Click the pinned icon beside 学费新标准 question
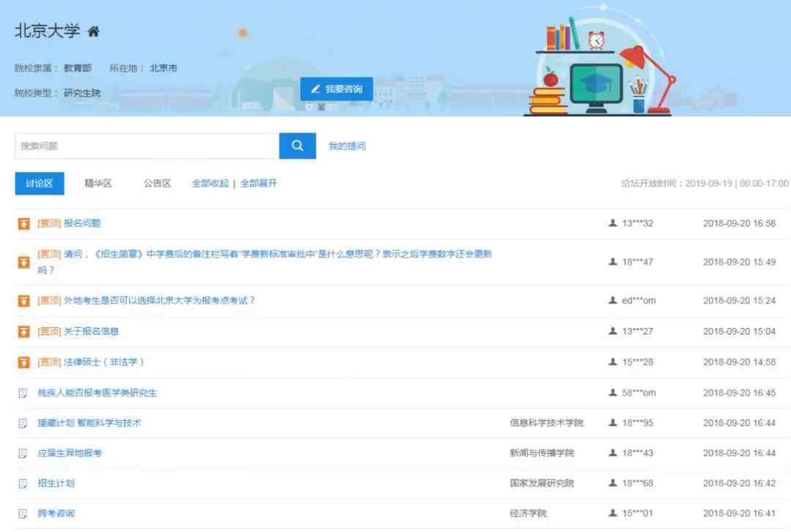 [x=23, y=262]
